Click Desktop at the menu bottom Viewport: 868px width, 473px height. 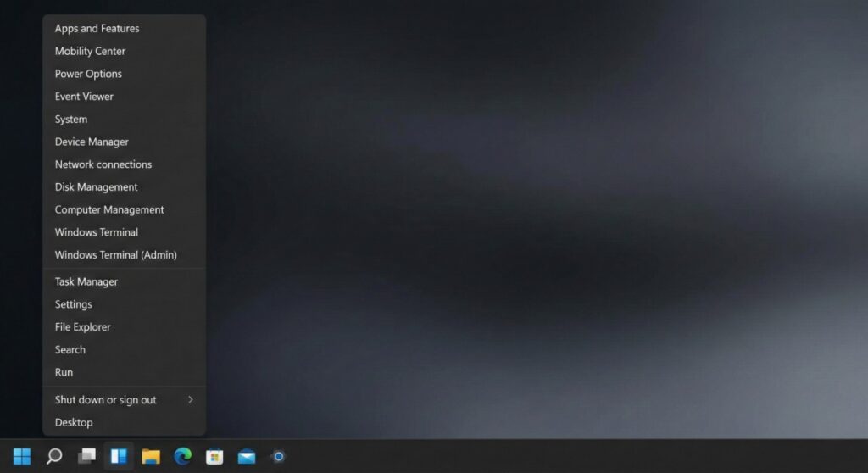(x=74, y=423)
